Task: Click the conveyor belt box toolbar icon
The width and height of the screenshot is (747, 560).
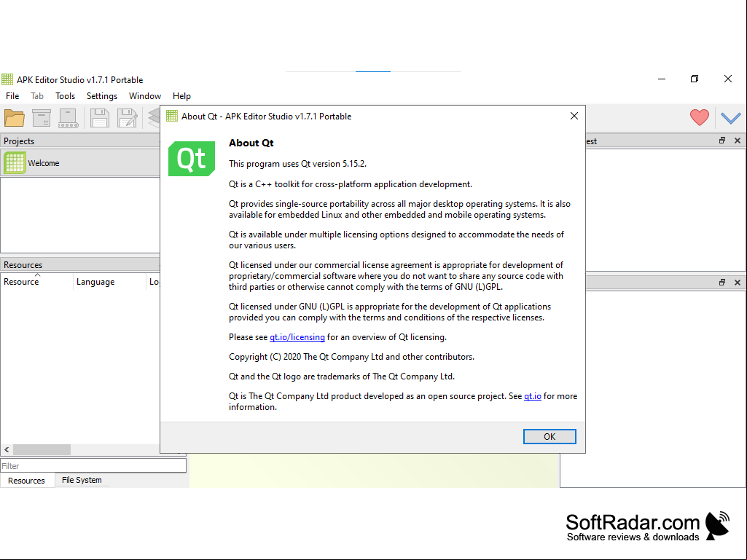Action: pos(68,118)
